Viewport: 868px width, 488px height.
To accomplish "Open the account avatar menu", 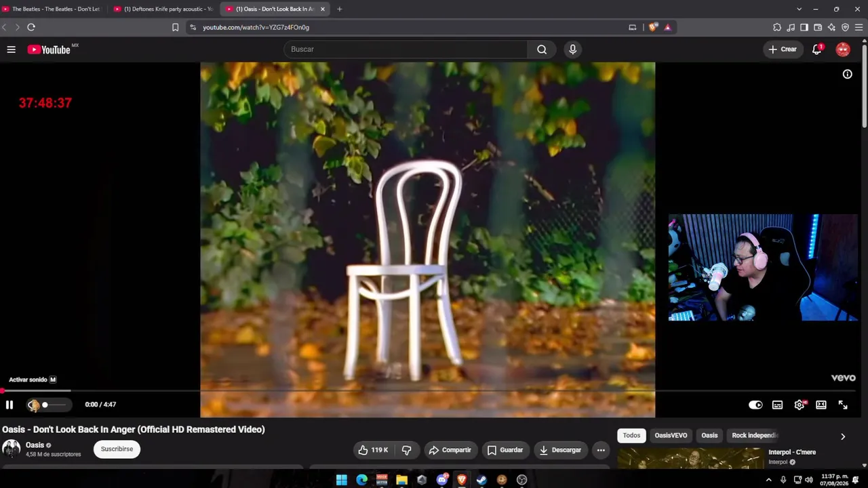I will coord(843,49).
